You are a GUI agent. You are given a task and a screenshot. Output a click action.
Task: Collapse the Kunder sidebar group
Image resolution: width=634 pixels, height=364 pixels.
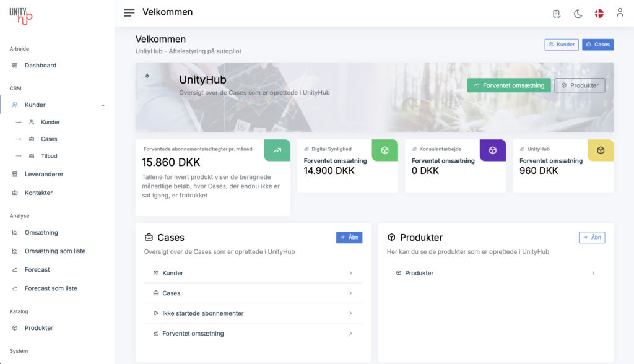tap(103, 105)
